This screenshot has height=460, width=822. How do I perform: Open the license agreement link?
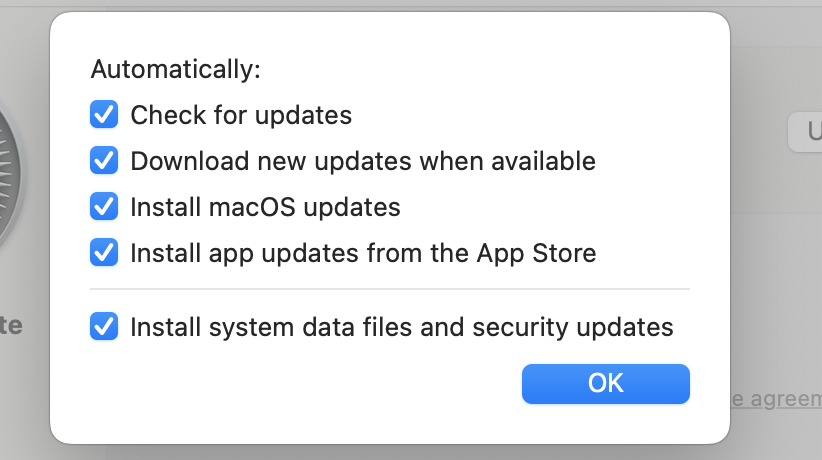775,399
